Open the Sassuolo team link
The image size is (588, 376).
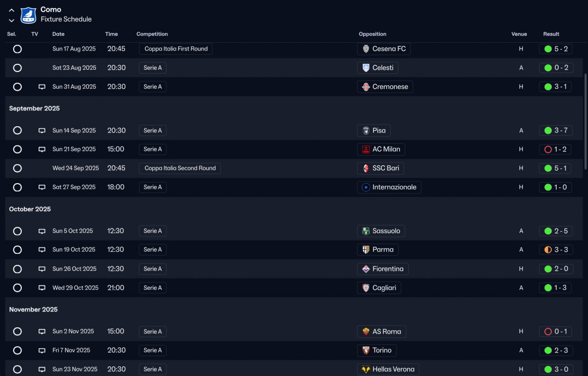pos(386,231)
